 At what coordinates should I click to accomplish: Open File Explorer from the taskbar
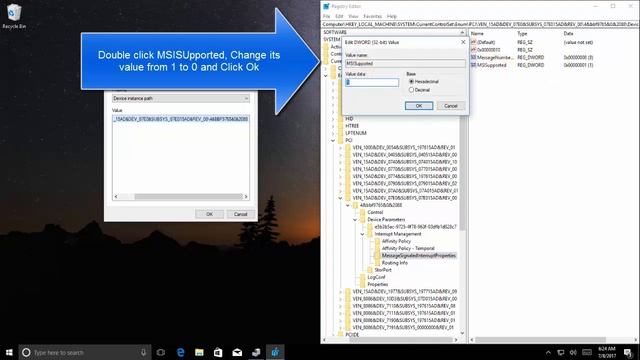199,352
